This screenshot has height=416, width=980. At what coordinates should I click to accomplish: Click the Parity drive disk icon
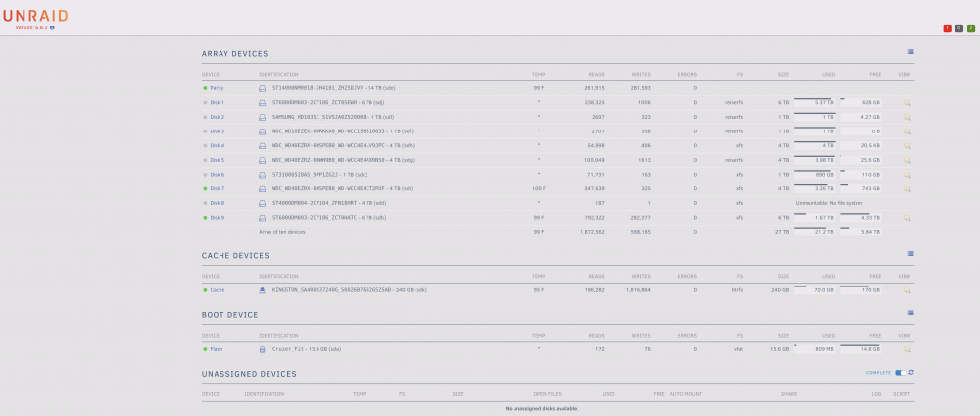263,88
